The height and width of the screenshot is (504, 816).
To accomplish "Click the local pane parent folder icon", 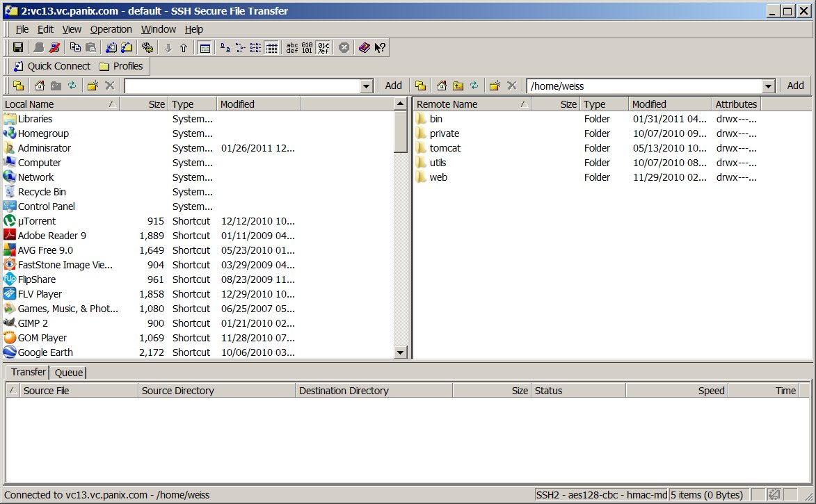I will [56, 86].
